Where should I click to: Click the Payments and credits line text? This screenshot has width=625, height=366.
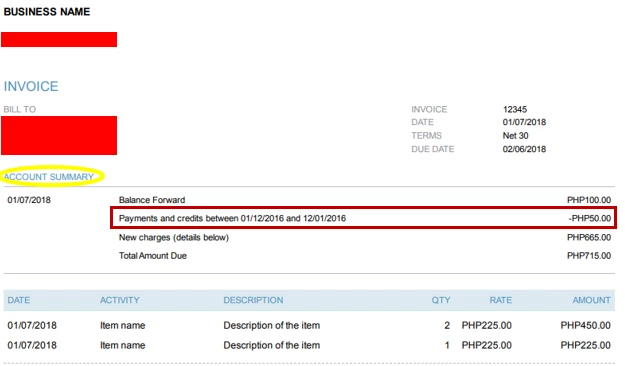tap(232, 218)
